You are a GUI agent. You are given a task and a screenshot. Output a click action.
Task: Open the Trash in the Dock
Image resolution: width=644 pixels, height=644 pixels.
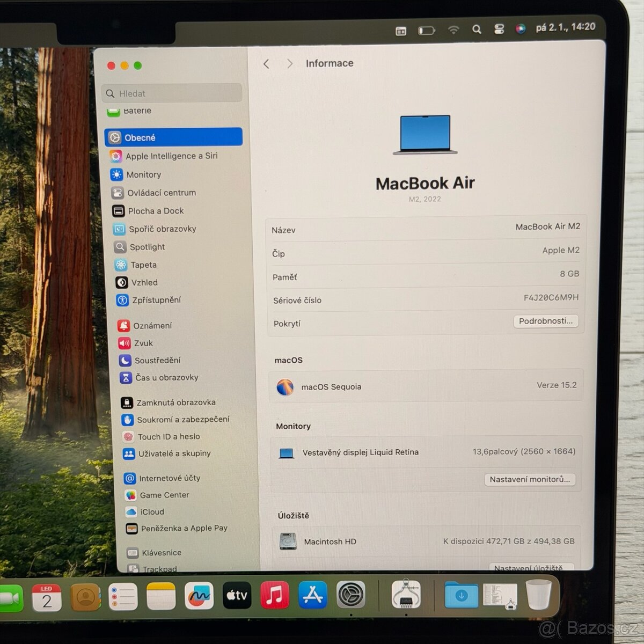point(538,594)
